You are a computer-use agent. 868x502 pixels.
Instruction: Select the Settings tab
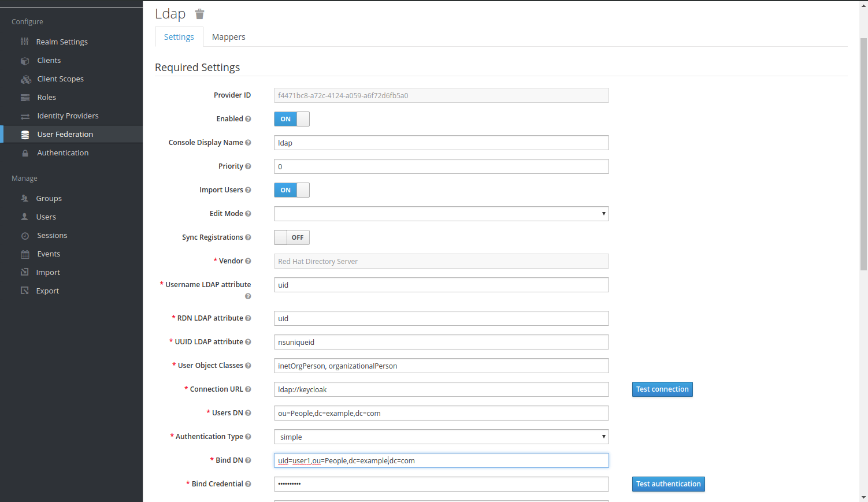pos(179,37)
